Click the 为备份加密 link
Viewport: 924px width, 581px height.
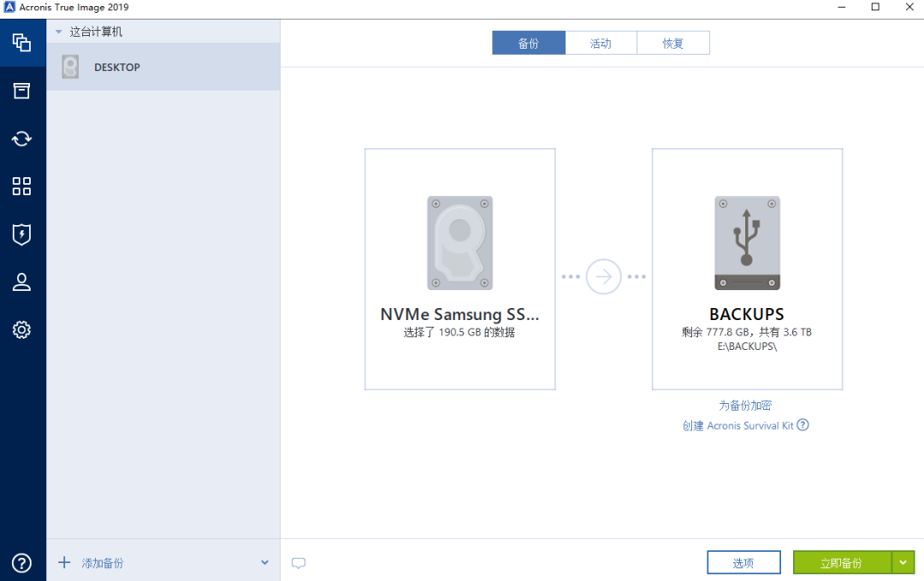coord(745,406)
